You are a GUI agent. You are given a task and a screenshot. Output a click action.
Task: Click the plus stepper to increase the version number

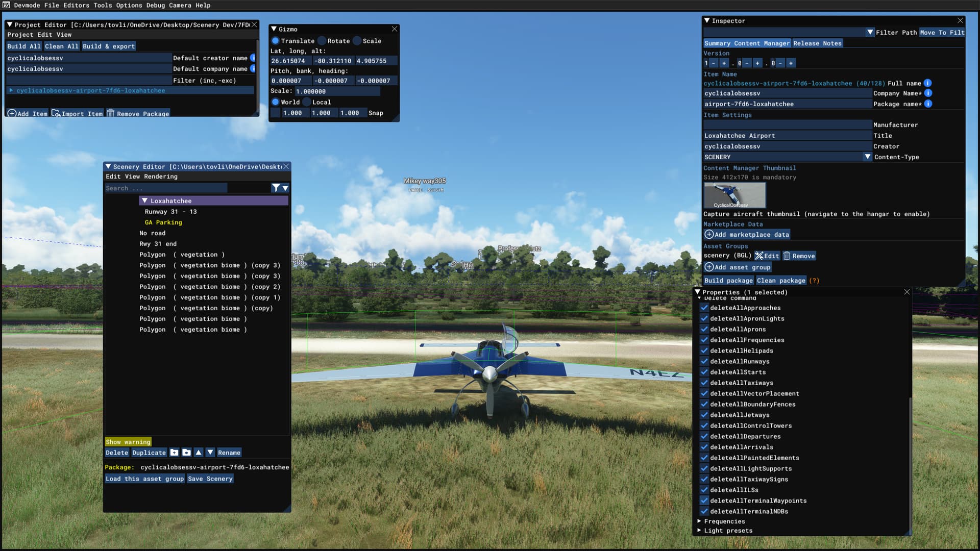724,63
